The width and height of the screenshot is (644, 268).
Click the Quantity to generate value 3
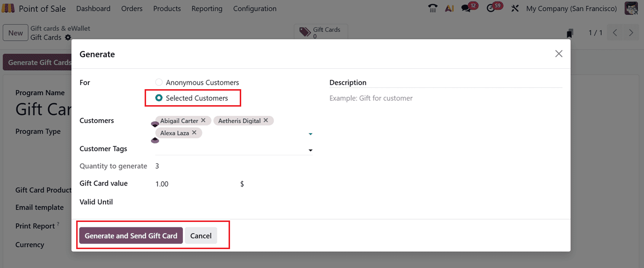click(x=157, y=166)
